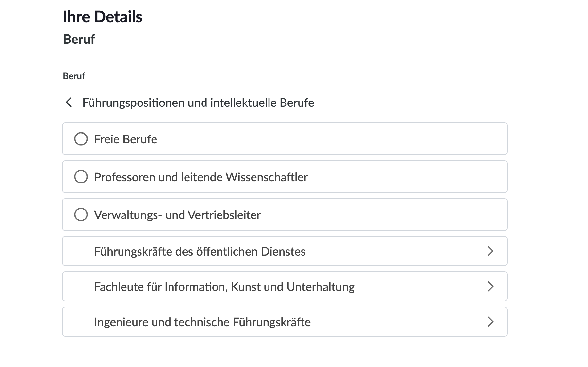Click the small Beruf field label
588x367 pixels.
click(x=74, y=76)
